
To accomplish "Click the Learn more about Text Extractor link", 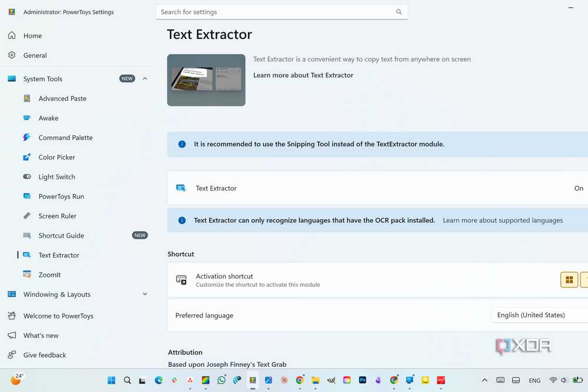I will point(303,75).
